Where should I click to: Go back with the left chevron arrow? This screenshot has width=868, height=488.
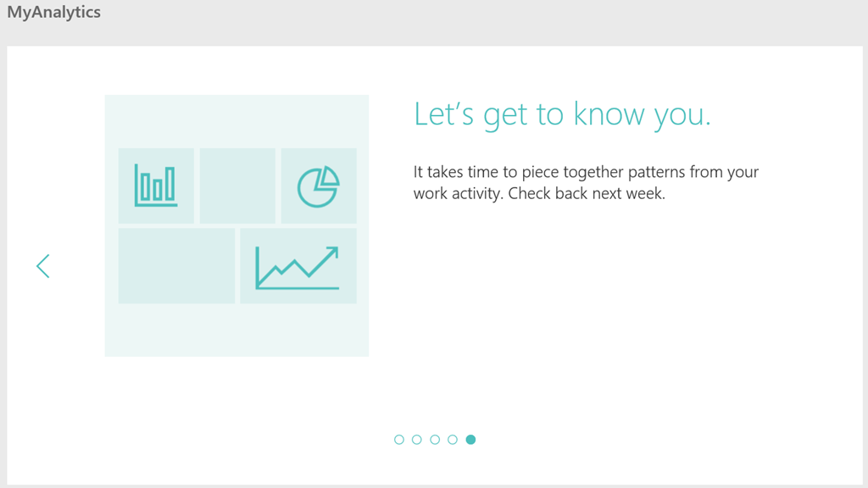(43, 266)
